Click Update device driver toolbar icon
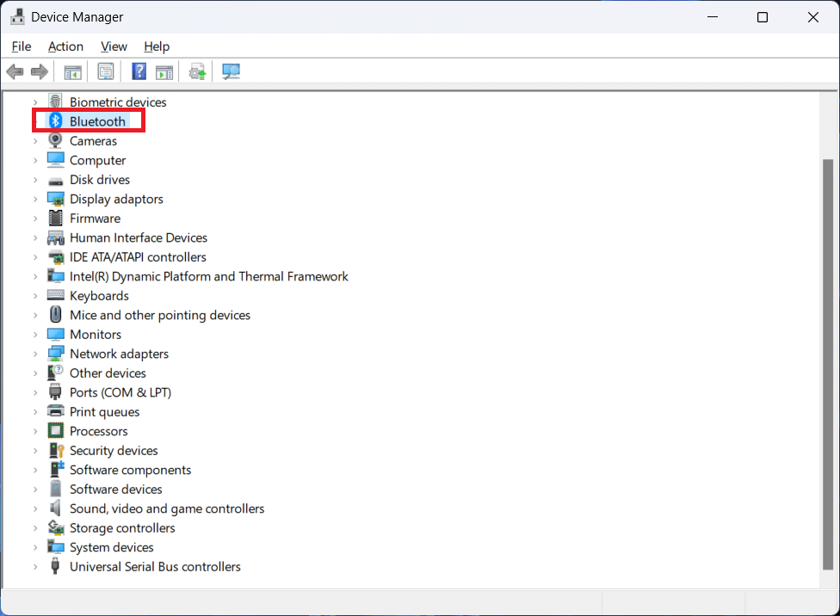 [198, 72]
